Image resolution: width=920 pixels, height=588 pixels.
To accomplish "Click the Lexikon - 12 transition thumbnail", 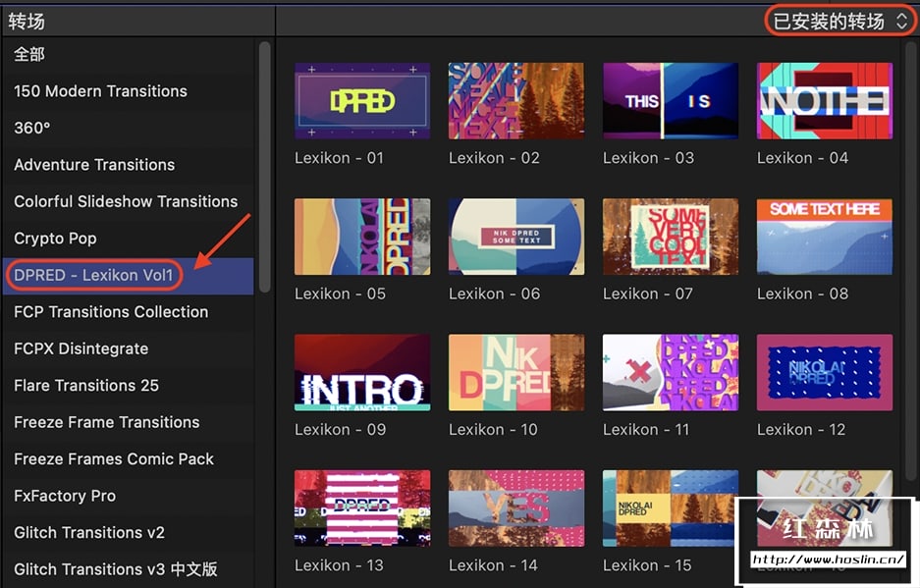I will click(825, 373).
